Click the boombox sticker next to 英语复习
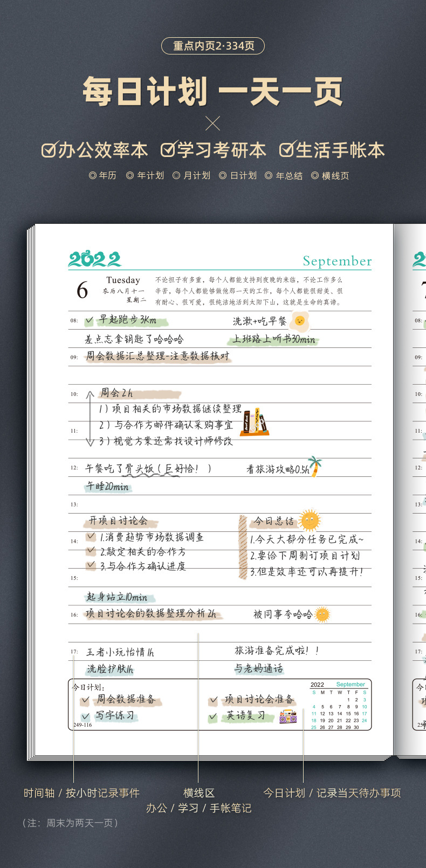The width and height of the screenshot is (426, 868). tap(288, 716)
